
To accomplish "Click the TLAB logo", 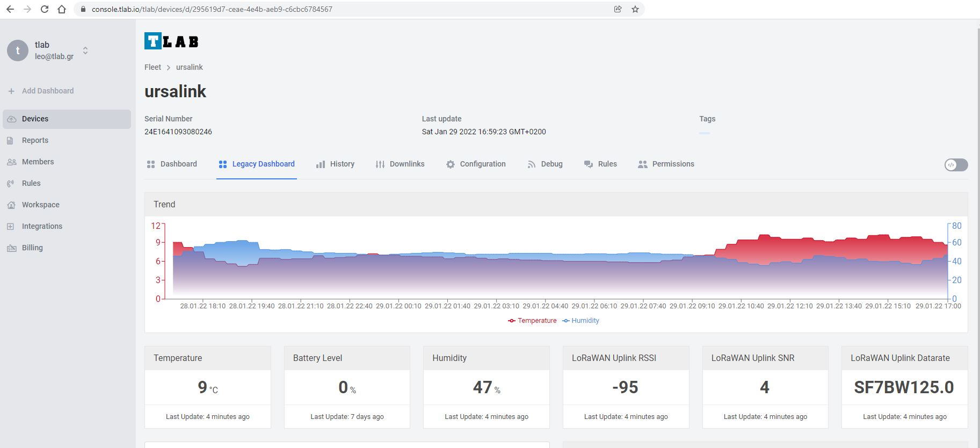I will 171,41.
